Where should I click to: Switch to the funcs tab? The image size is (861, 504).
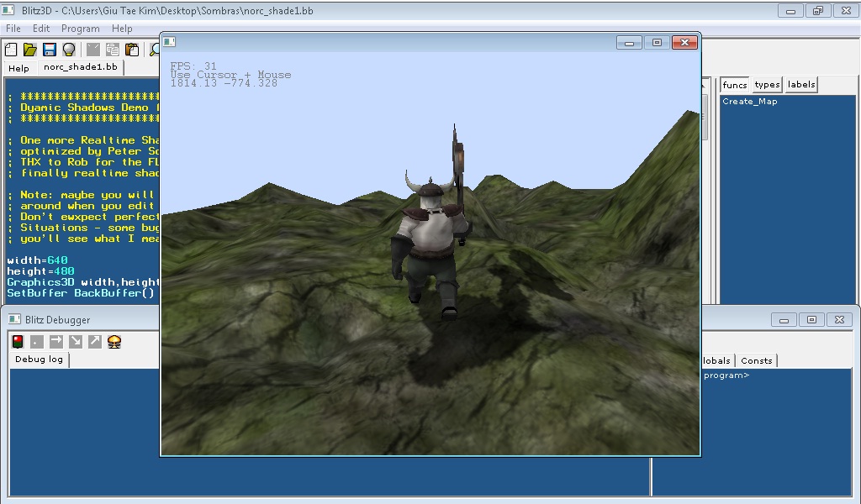[x=735, y=85]
